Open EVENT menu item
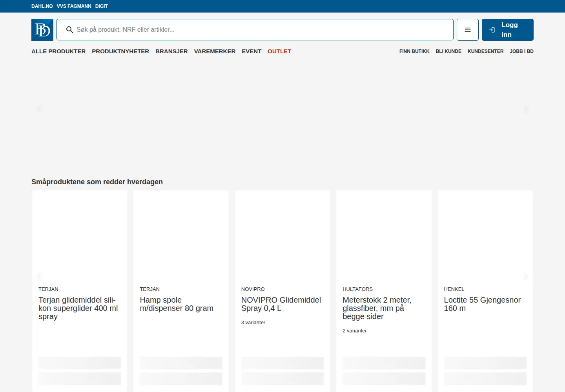The image size is (565, 392). [x=252, y=51]
